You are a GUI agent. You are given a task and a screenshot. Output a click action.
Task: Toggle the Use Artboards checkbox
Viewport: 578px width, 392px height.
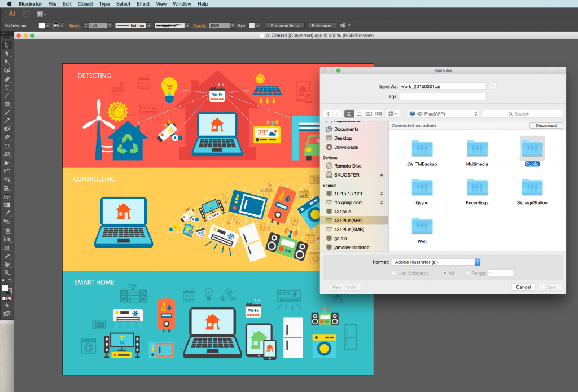[394, 273]
